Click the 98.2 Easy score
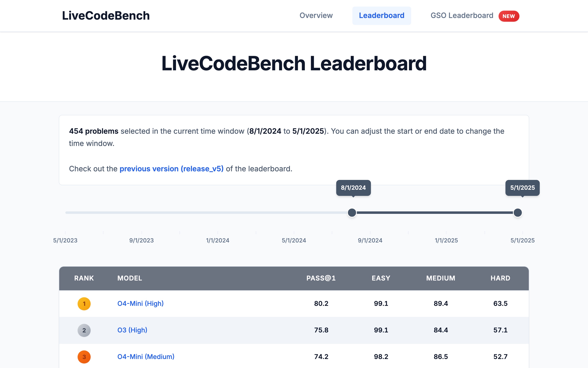 (381, 357)
